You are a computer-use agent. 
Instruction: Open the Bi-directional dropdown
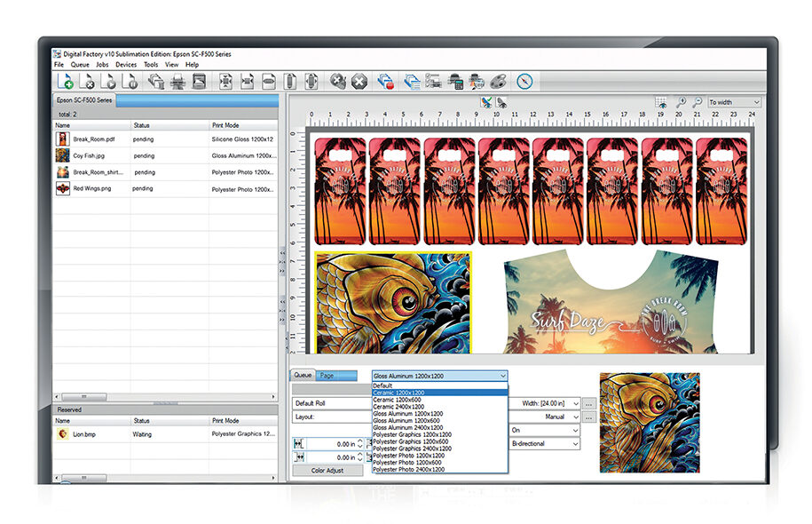click(544, 444)
